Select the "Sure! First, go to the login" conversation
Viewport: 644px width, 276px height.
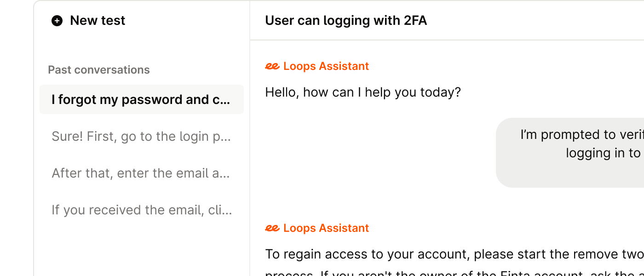141,136
